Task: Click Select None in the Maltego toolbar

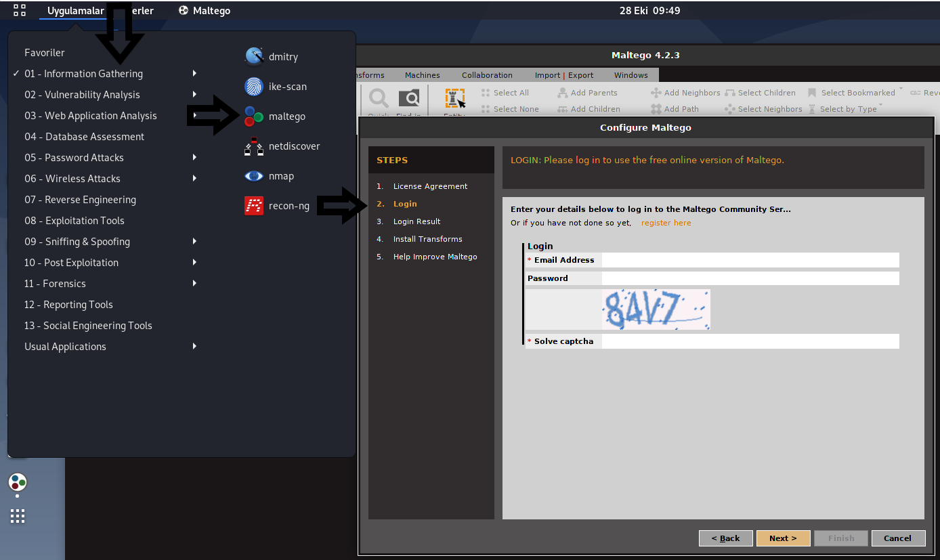Action: pyautogui.click(x=511, y=109)
